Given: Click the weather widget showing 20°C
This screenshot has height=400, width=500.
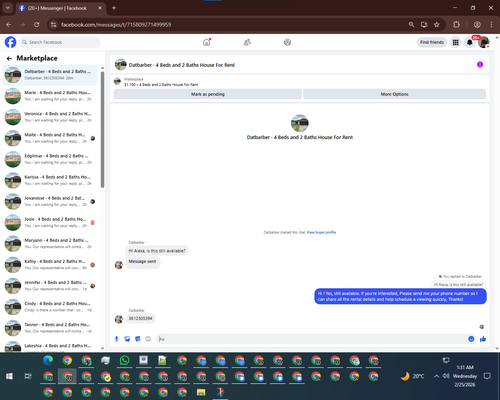Looking at the screenshot, I should click(x=413, y=376).
